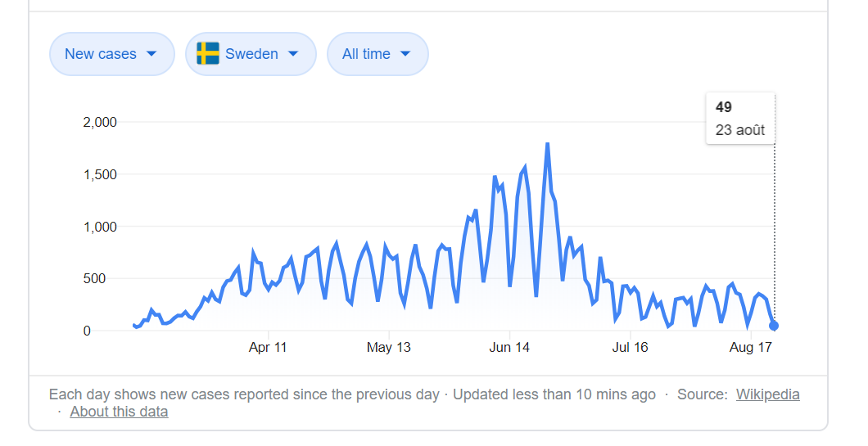
Task: Open the Sweden country dropdown arrow
Action: [293, 54]
